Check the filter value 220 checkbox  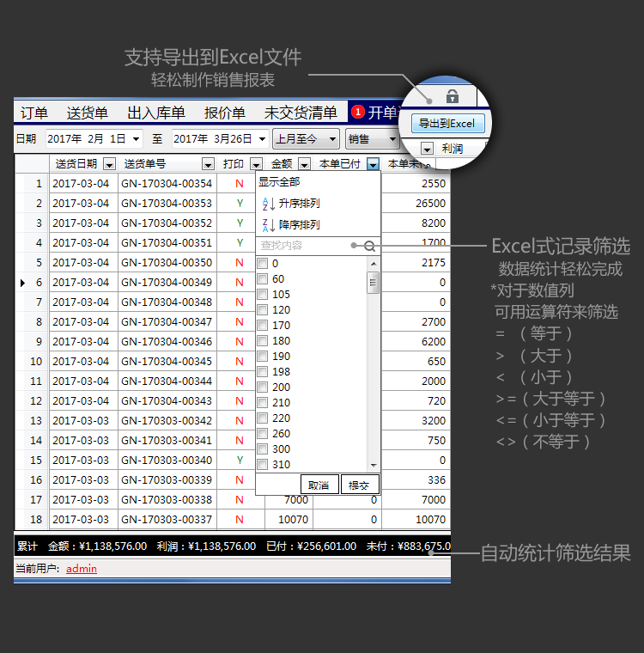263,418
